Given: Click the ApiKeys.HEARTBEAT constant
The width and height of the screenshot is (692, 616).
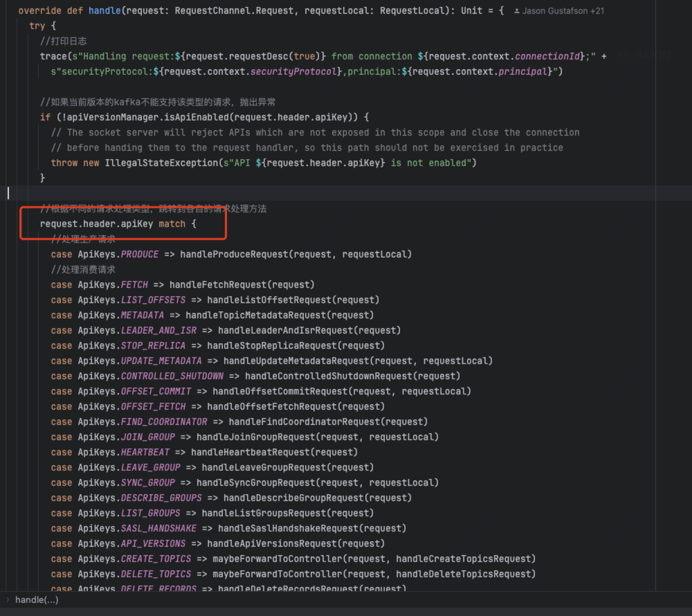Looking at the screenshot, I should coord(145,452).
